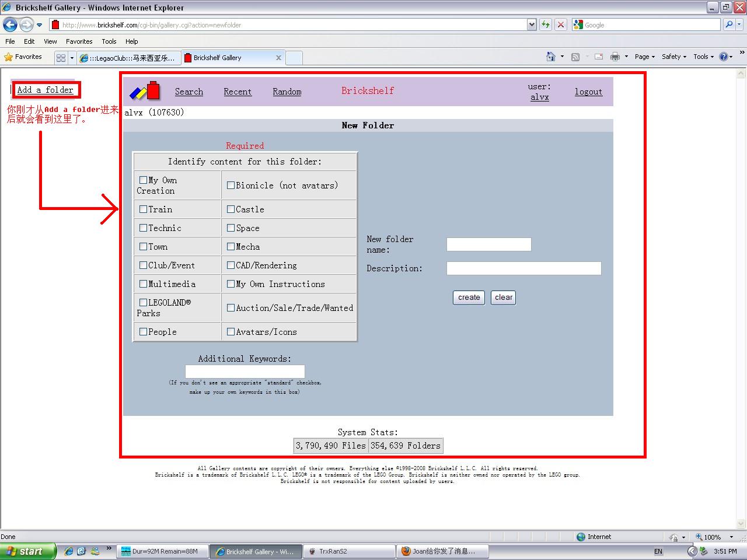Open the Joan message taskbar item
747x560 pixels.
click(x=442, y=551)
